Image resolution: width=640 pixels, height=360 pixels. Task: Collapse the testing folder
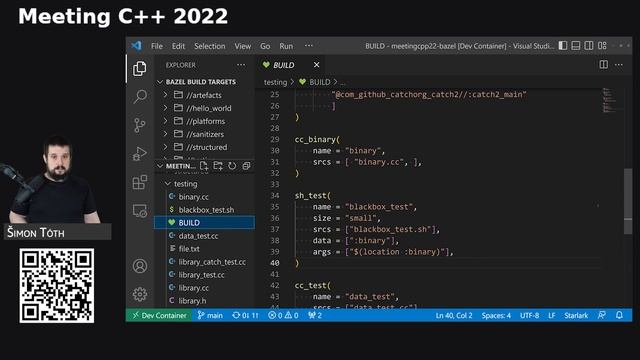[204, 184]
